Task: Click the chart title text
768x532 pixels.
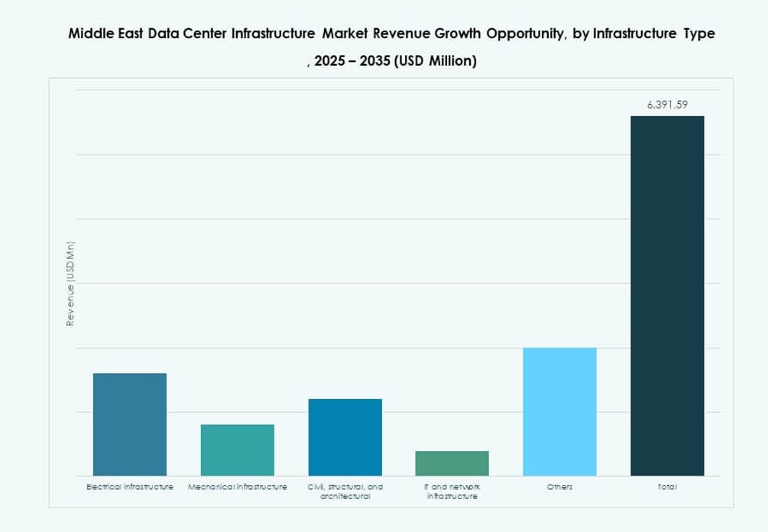Action: pyautogui.click(x=390, y=34)
